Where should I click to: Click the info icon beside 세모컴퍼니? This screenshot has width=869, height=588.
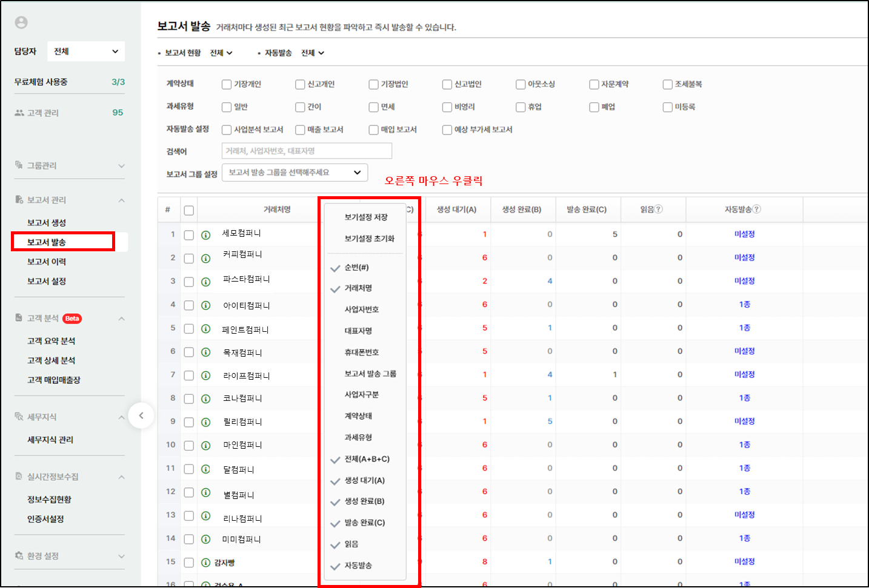click(x=206, y=235)
